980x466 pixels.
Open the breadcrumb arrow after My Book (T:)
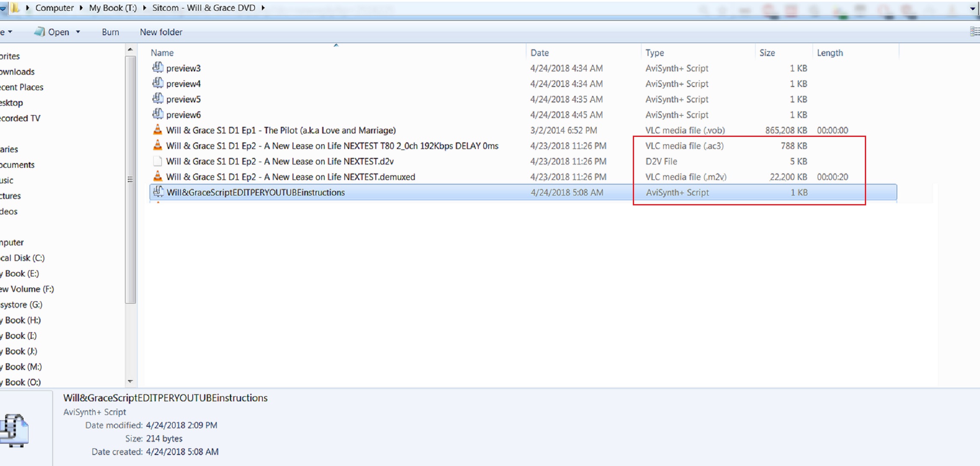click(145, 8)
